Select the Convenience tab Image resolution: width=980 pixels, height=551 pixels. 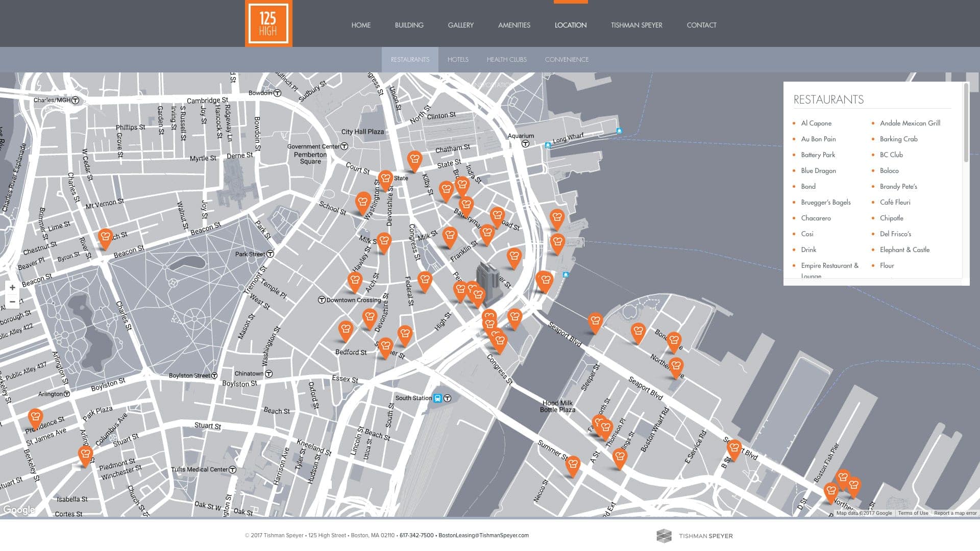pyautogui.click(x=567, y=60)
